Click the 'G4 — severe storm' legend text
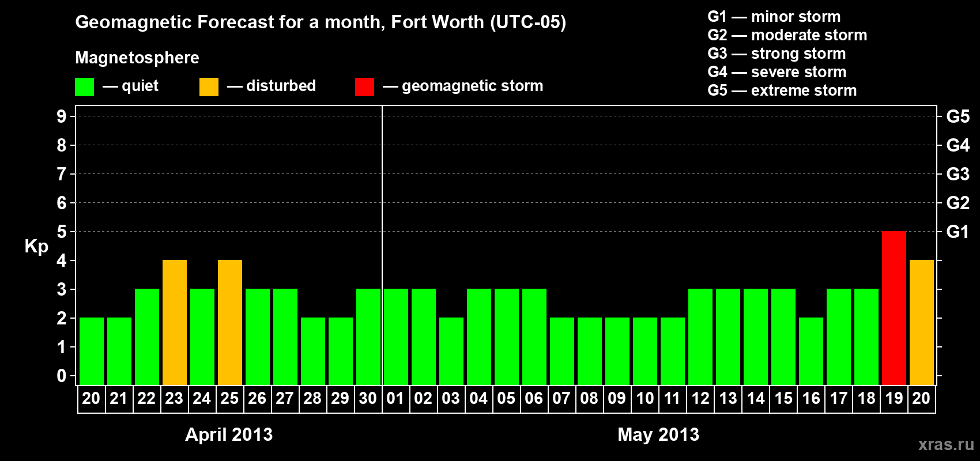Image resolution: width=980 pixels, height=461 pixels. (x=777, y=72)
